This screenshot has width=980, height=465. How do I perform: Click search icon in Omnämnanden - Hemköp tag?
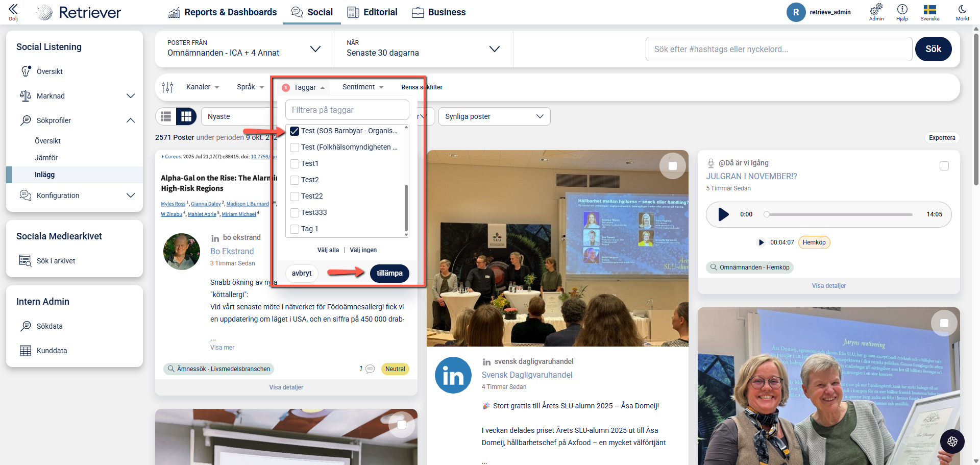pos(713,267)
